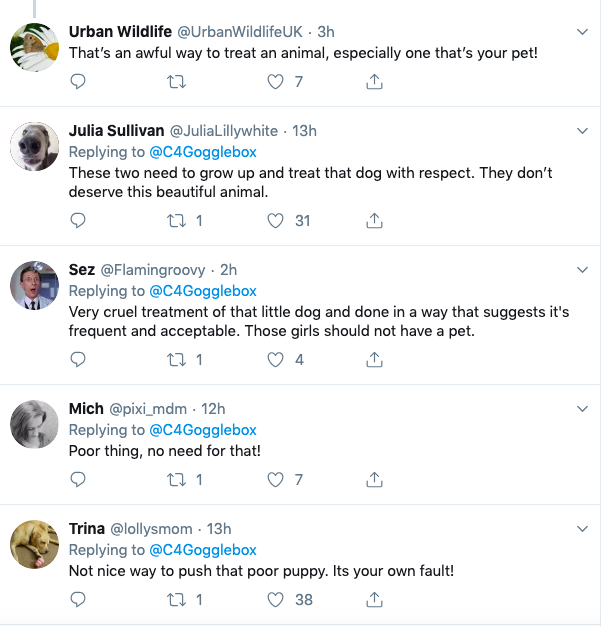This screenshot has height=626, width=601.
Task: Open Sez's profile name link
Action: tap(82, 270)
